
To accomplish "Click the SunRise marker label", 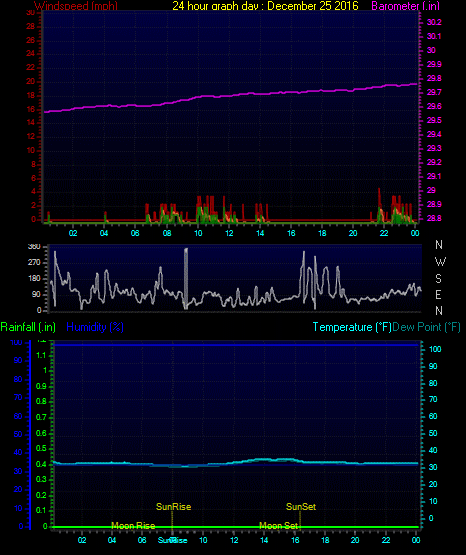I will click(173, 507).
